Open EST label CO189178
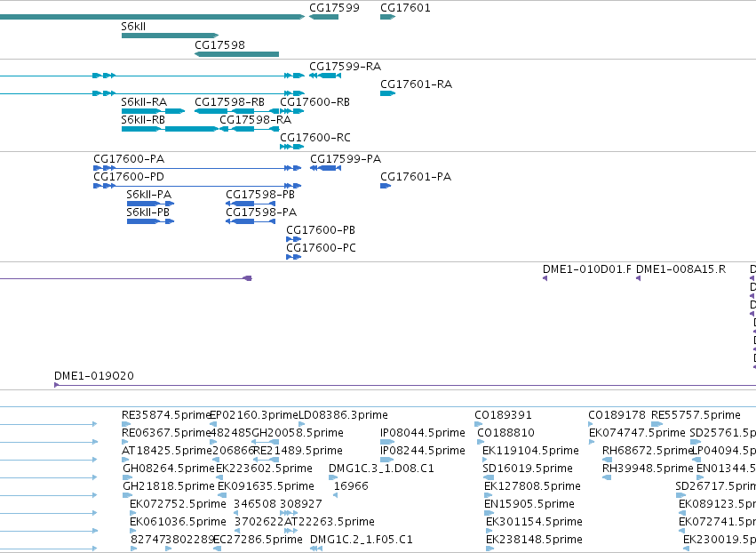The height and width of the screenshot is (553, 756). pyautogui.click(x=617, y=415)
